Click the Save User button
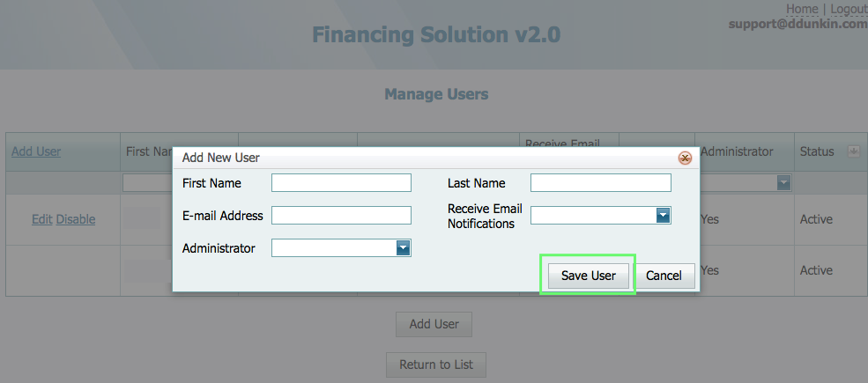Image resolution: width=868 pixels, height=383 pixels. click(x=588, y=276)
